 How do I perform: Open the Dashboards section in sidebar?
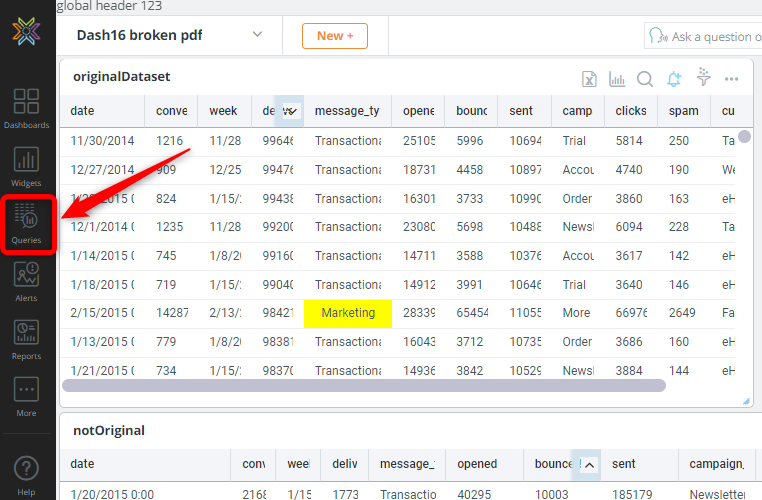[x=26, y=109]
